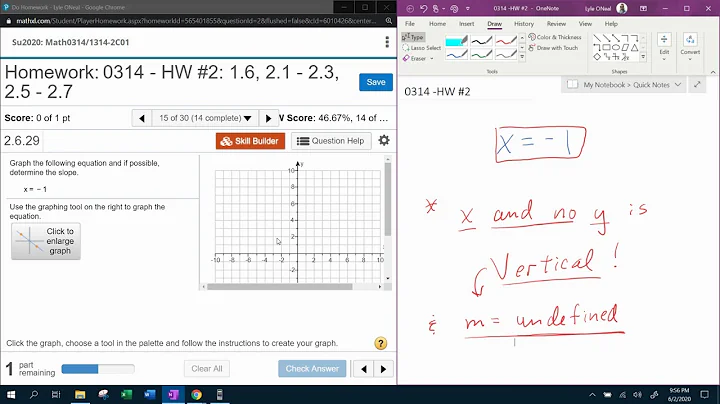Pick the parallelogram shape in Shapes gallery
The image size is (720, 404).
pos(625,47)
